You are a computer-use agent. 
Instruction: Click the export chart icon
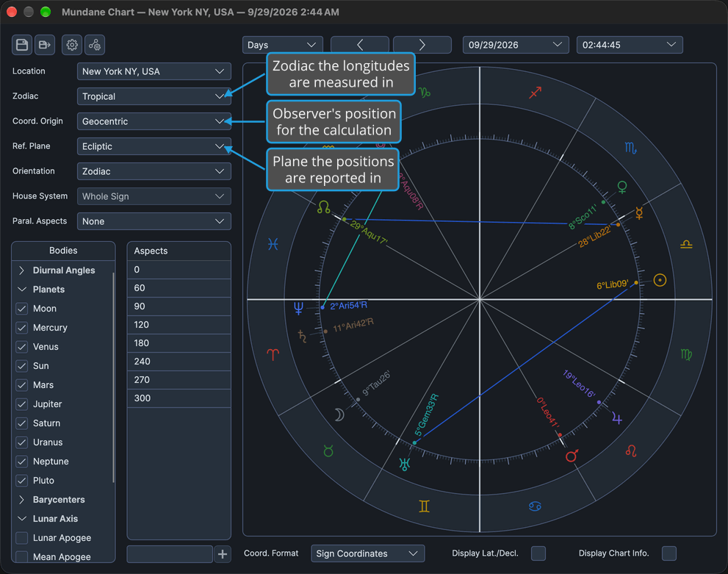(45, 45)
